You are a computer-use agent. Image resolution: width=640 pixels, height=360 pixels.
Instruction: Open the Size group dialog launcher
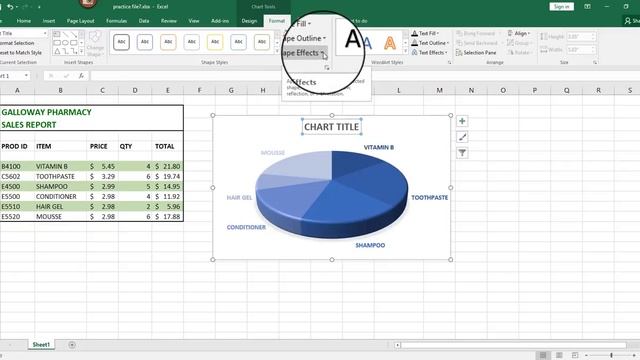pyautogui.click(x=595, y=62)
